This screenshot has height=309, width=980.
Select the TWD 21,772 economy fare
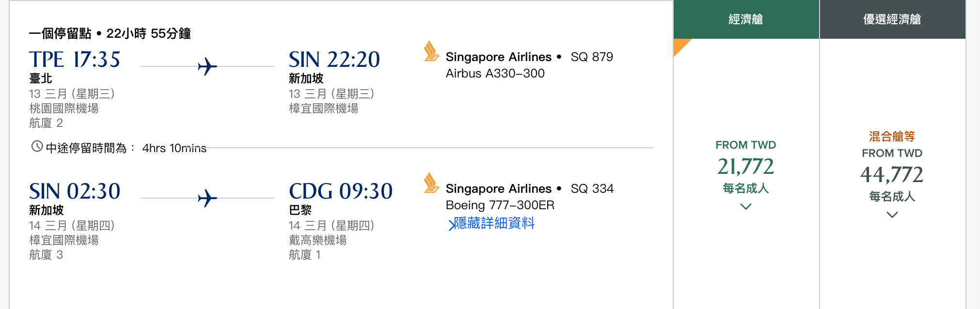coord(745,167)
